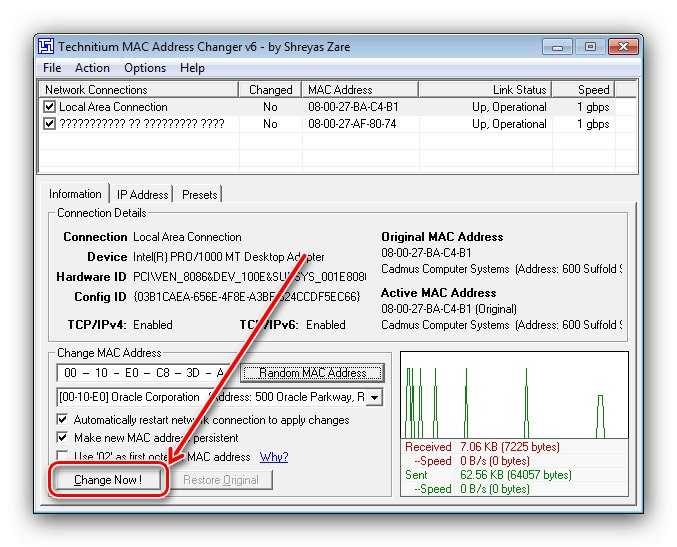Minimize the MAC Address Changer window
Screen dimensions: 677x547
tap(557, 47)
